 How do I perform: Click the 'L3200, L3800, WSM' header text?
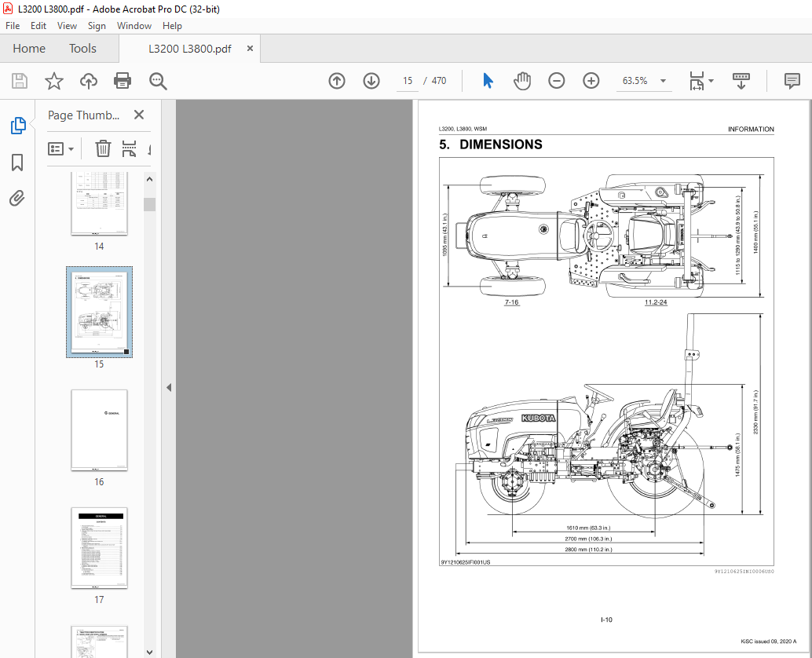[463, 129]
